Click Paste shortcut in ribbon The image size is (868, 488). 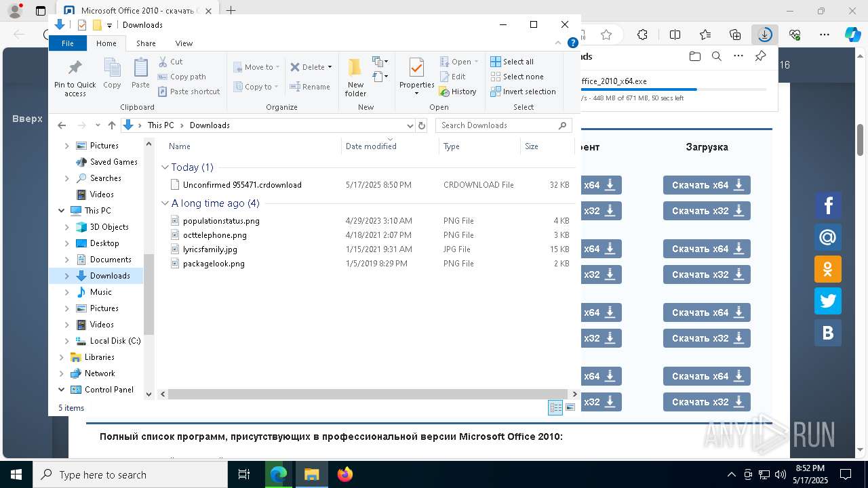(x=189, y=91)
